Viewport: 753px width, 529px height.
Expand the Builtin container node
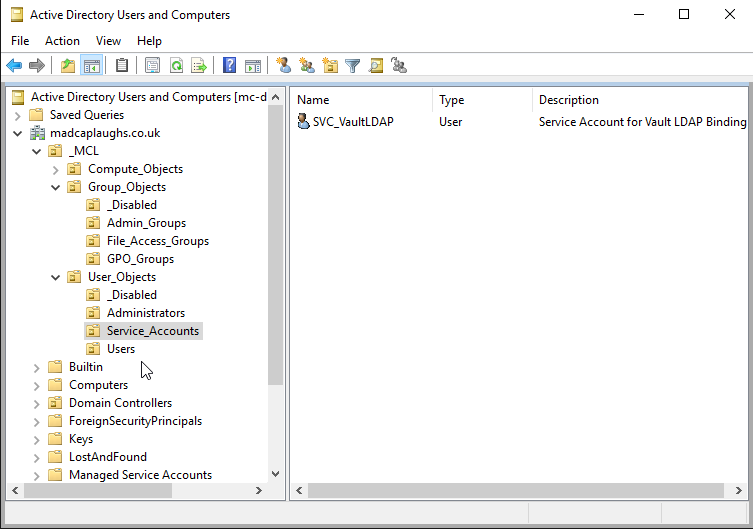[37, 367]
